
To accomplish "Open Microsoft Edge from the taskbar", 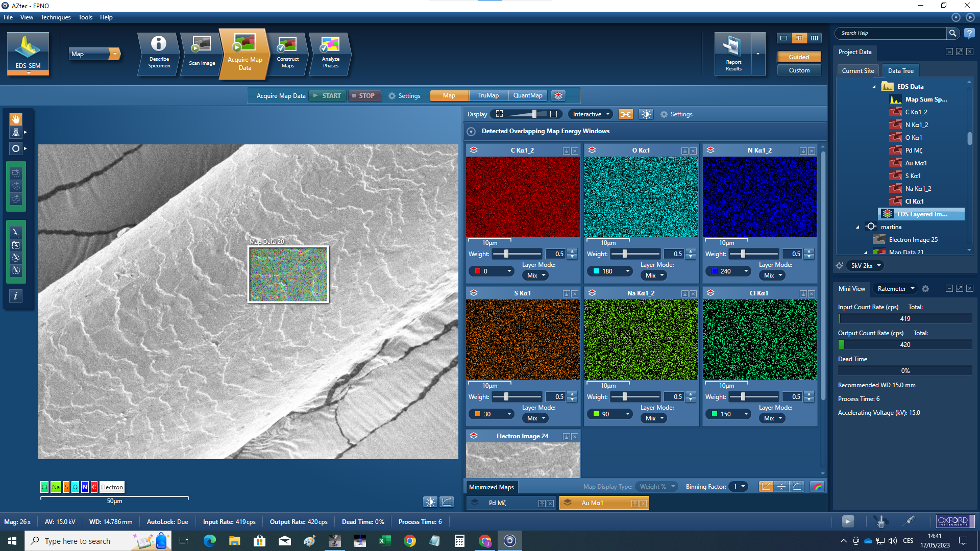I will (x=210, y=541).
